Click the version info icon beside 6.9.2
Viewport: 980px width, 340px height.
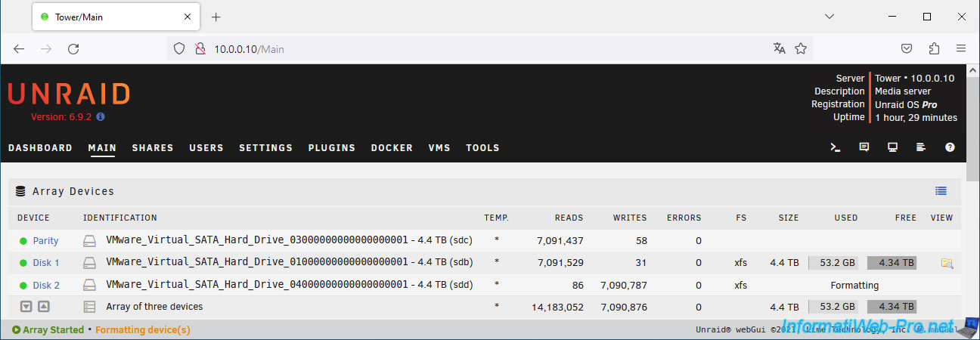101,117
